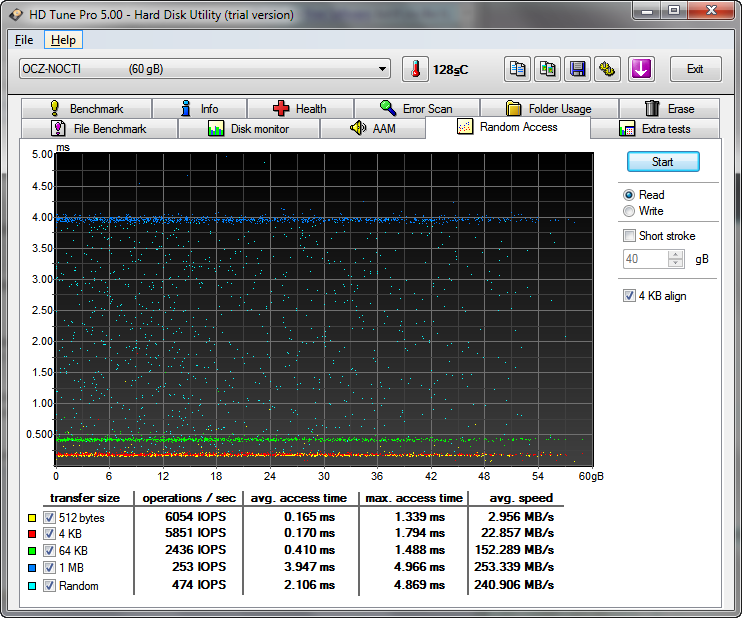Open the Folder Usage tab
Image resolution: width=742 pixels, height=618 pixels.
point(549,109)
